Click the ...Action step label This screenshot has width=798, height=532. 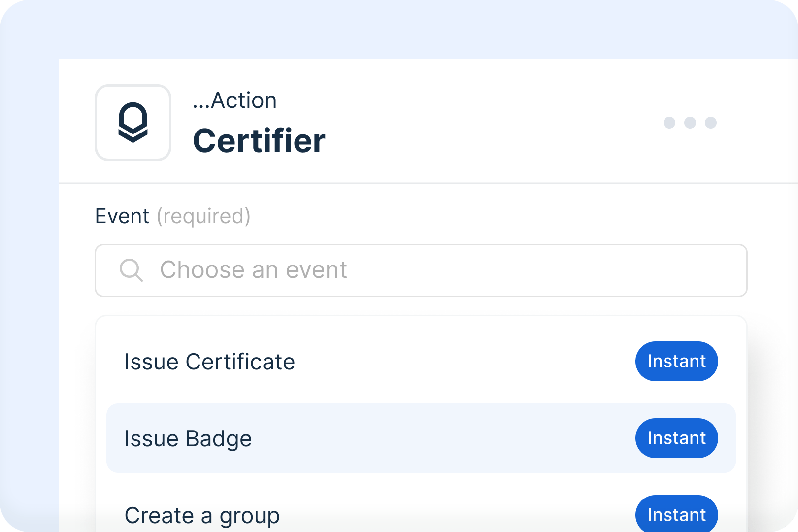(x=234, y=100)
